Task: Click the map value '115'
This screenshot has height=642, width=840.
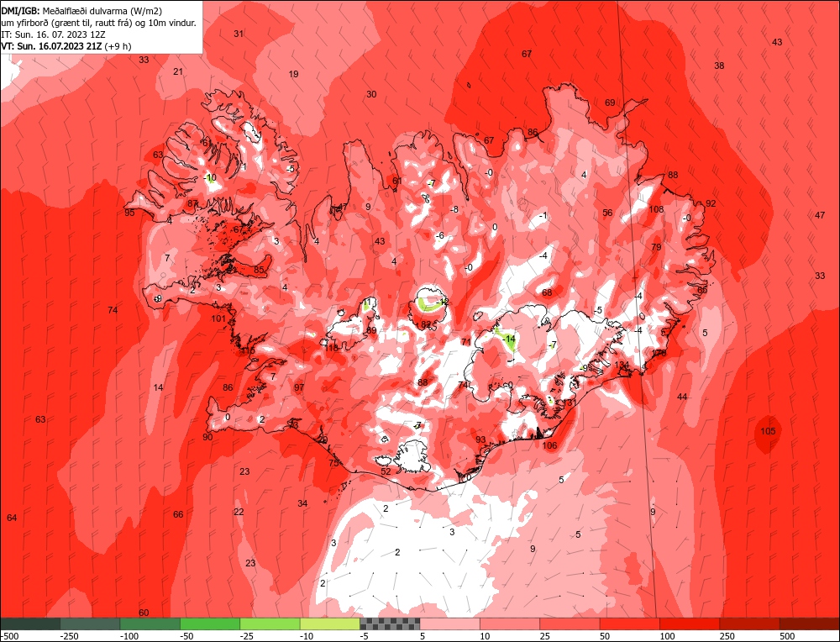Action: click(248, 351)
